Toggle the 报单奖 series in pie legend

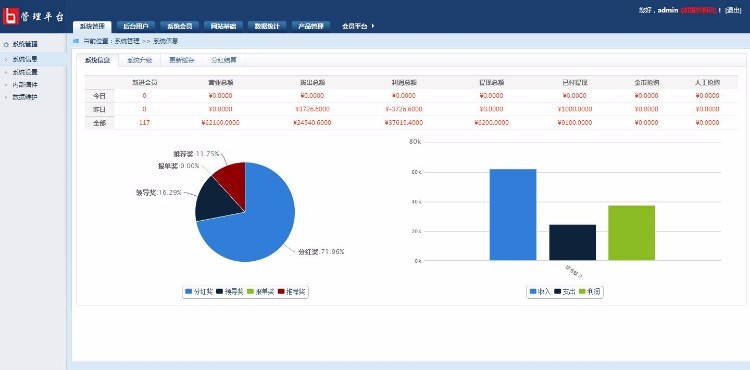tap(261, 292)
